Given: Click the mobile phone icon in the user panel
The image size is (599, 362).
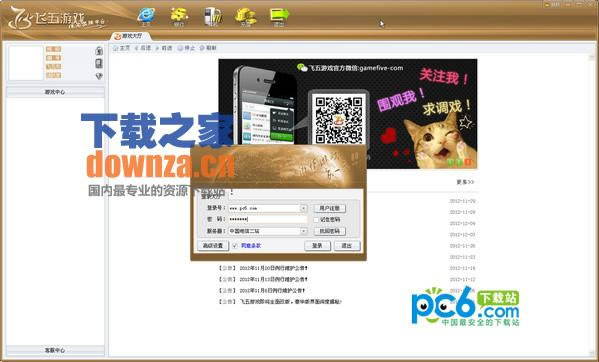Looking at the screenshot, I should click(99, 63).
